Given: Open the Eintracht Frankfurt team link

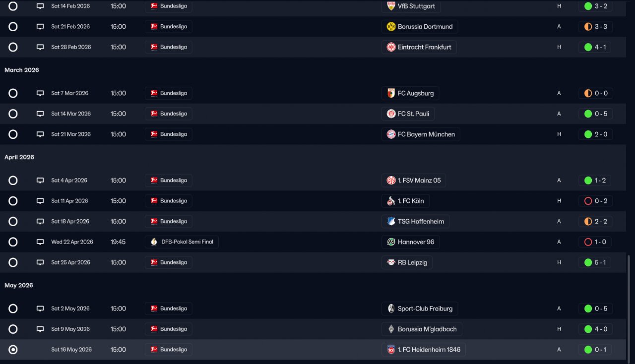Looking at the screenshot, I should pos(419,47).
